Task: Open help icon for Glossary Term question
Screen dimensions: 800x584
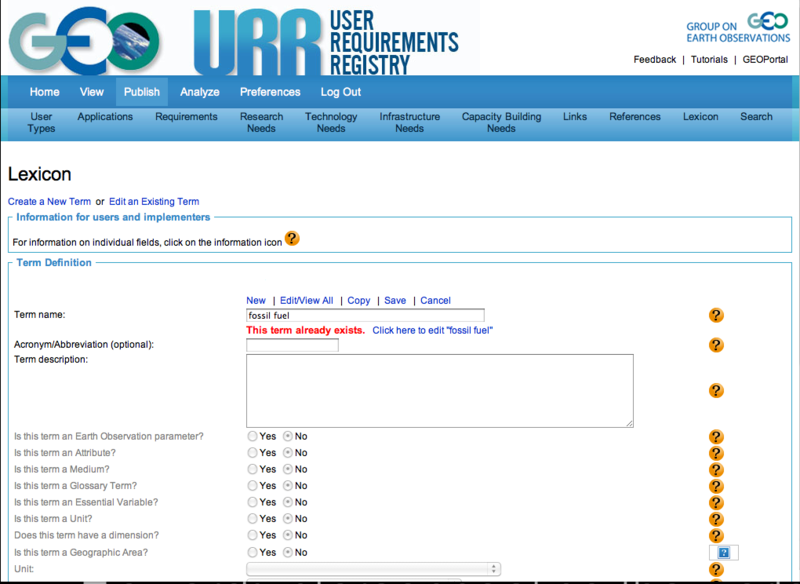Action: click(x=716, y=486)
